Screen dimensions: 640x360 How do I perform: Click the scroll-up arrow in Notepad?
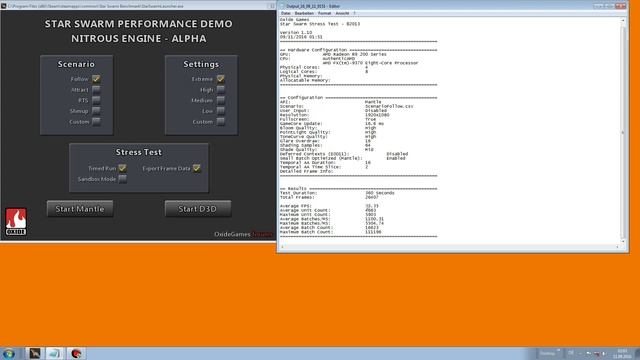(x=623, y=20)
